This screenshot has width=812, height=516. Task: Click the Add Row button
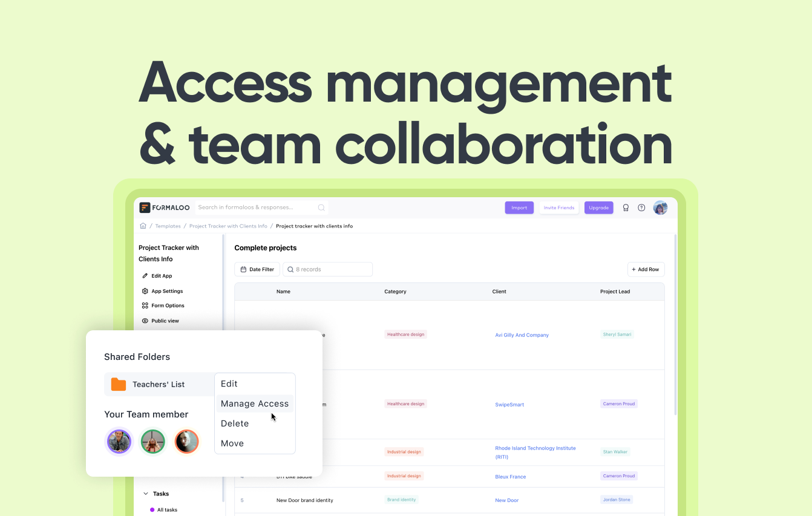(x=646, y=269)
